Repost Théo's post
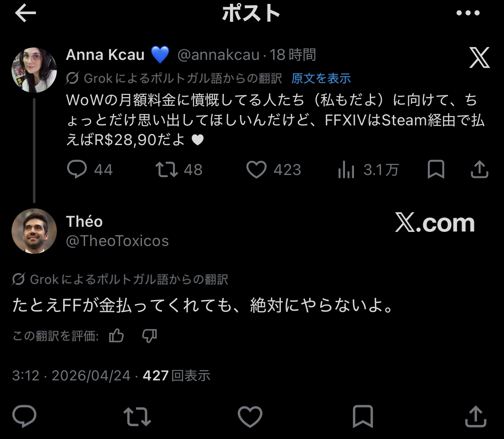The width and height of the screenshot is (504, 439). coord(137,416)
